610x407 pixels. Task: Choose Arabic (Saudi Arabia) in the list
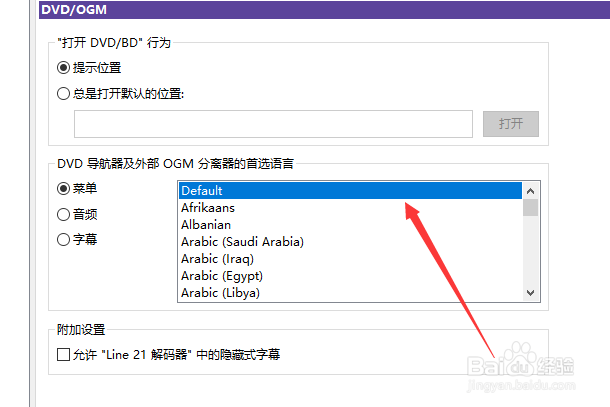(350, 242)
